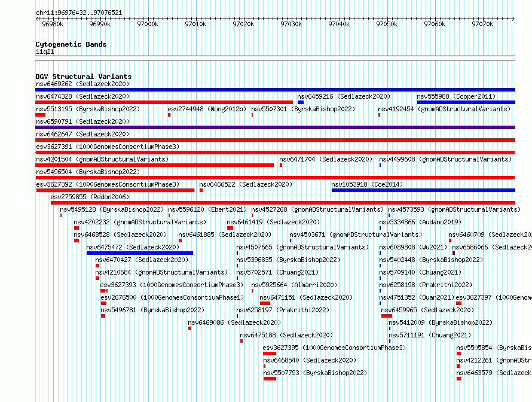This screenshot has width=532, height=402.
Task: Select the red bar under esv2759855
Action: pyautogui.click(x=283, y=203)
